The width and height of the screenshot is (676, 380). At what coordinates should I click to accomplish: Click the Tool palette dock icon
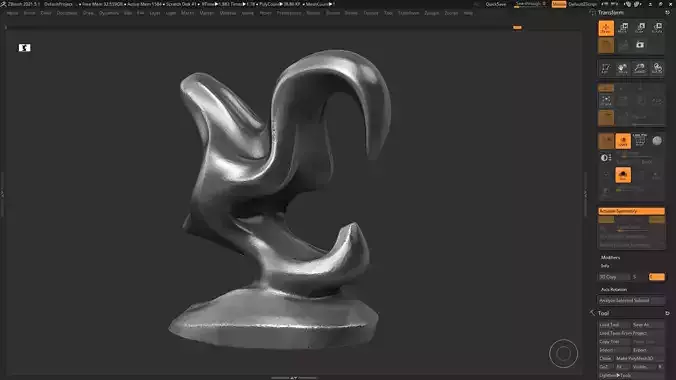667,313
